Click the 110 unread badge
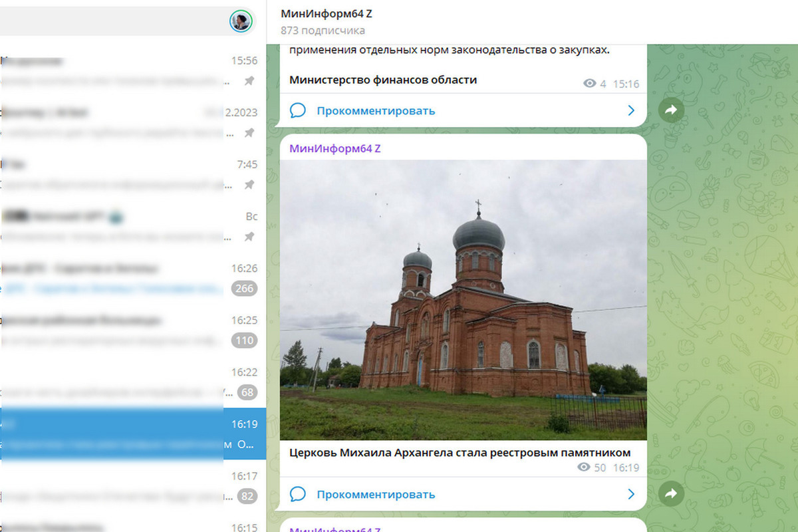798x532 pixels. point(245,340)
